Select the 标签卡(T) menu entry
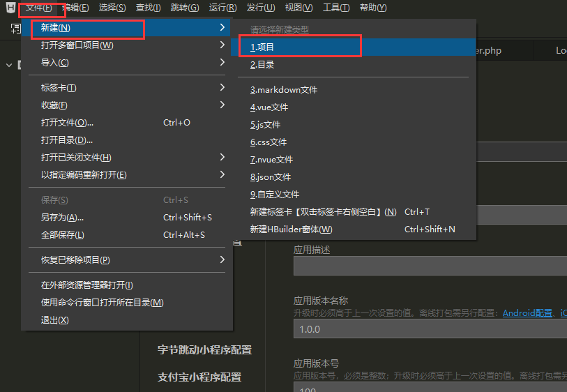Screen dimensions: 567x392 (126, 88)
